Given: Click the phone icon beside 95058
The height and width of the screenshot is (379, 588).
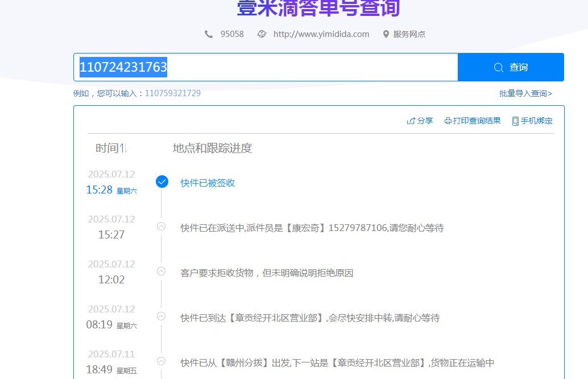Looking at the screenshot, I should coord(209,34).
